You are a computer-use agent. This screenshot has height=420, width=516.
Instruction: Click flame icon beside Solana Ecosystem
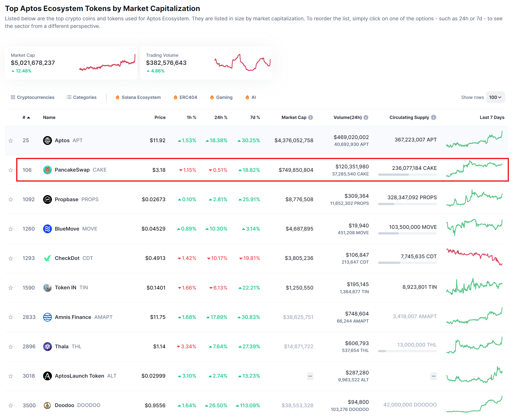117,97
